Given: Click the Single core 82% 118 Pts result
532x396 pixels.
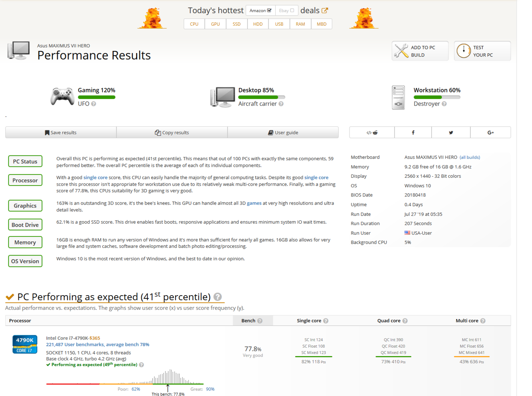Looking at the screenshot, I should (x=313, y=362).
